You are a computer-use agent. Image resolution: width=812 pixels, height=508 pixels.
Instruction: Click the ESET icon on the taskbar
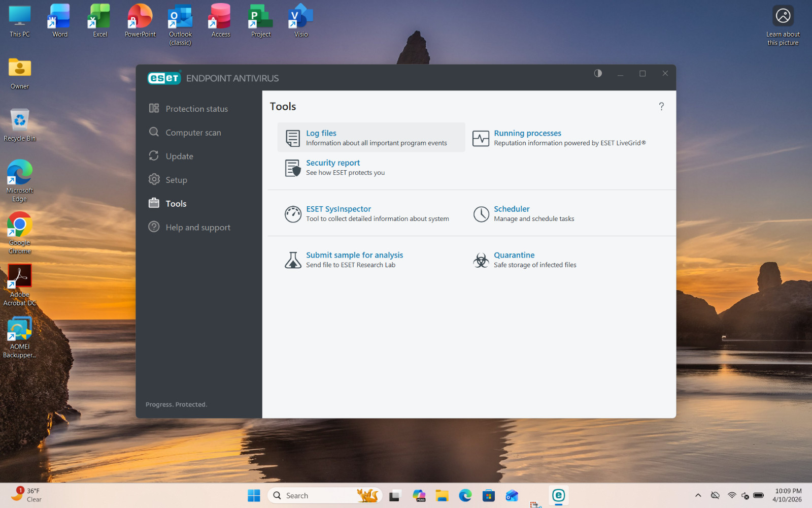point(558,495)
